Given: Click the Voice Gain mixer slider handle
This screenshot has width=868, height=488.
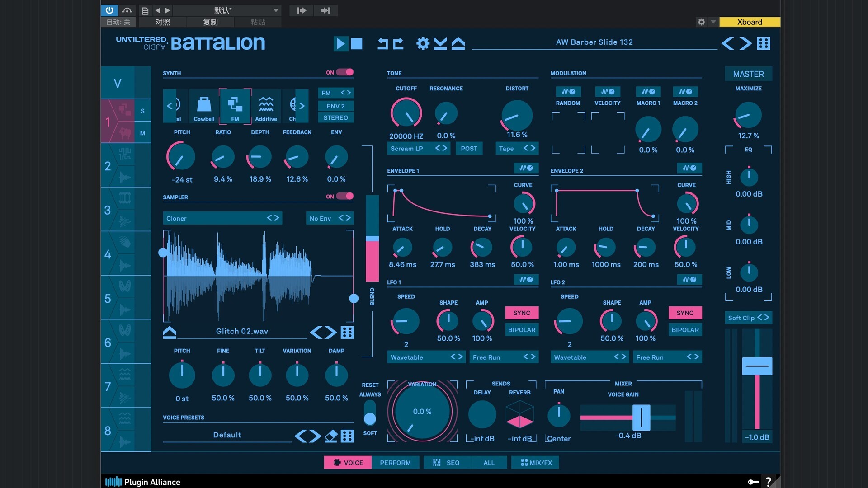Looking at the screenshot, I should (641, 418).
